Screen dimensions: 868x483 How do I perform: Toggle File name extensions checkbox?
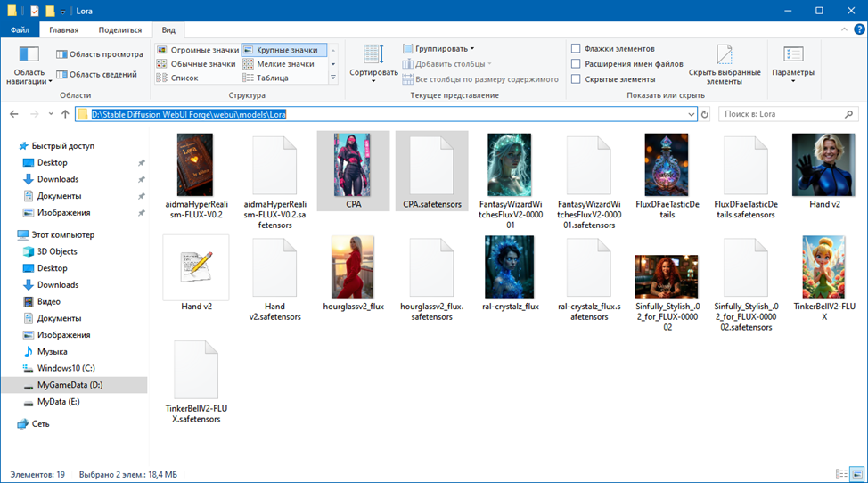[x=577, y=63]
